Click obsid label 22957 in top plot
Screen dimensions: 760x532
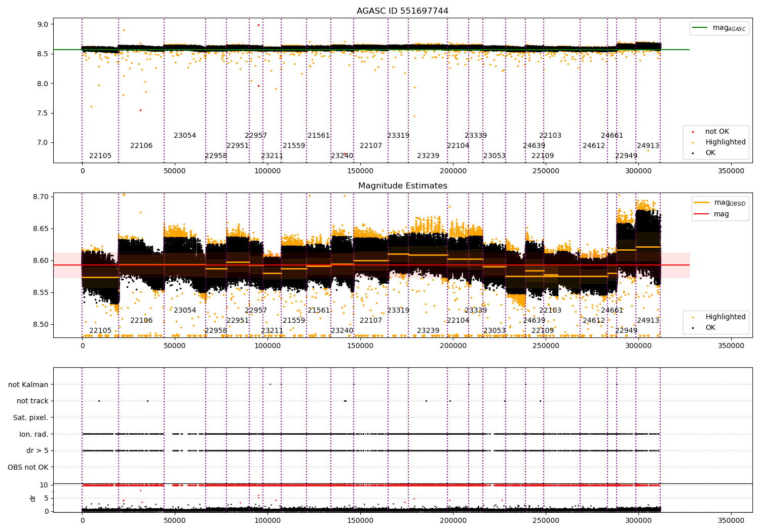[256, 136]
